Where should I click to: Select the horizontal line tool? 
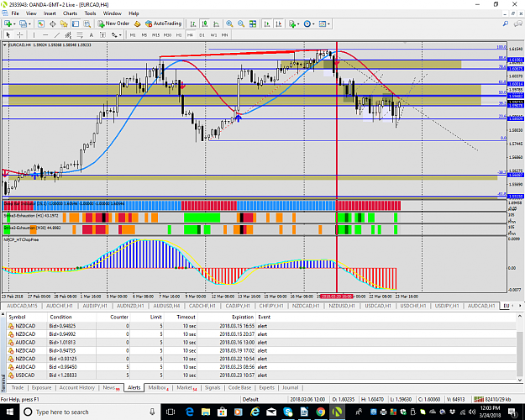[45, 34]
